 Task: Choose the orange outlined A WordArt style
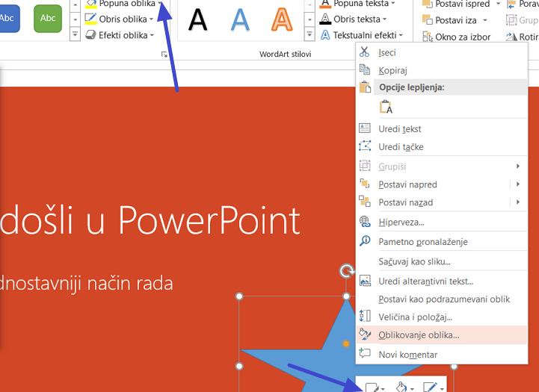(282, 20)
